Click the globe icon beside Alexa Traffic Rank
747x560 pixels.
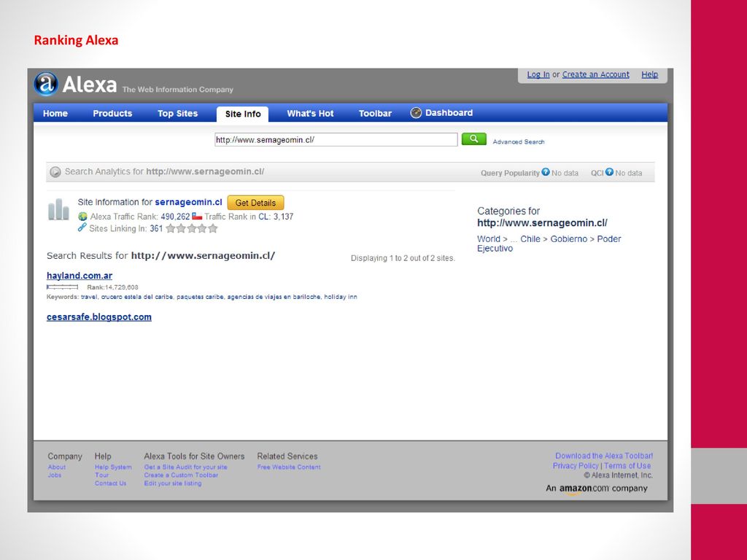pyautogui.click(x=83, y=217)
